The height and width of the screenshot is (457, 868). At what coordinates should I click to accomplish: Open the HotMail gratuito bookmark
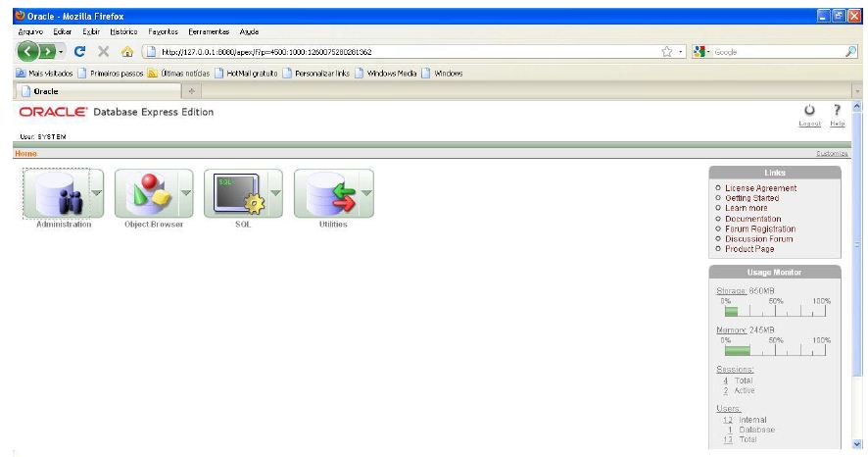246,74
